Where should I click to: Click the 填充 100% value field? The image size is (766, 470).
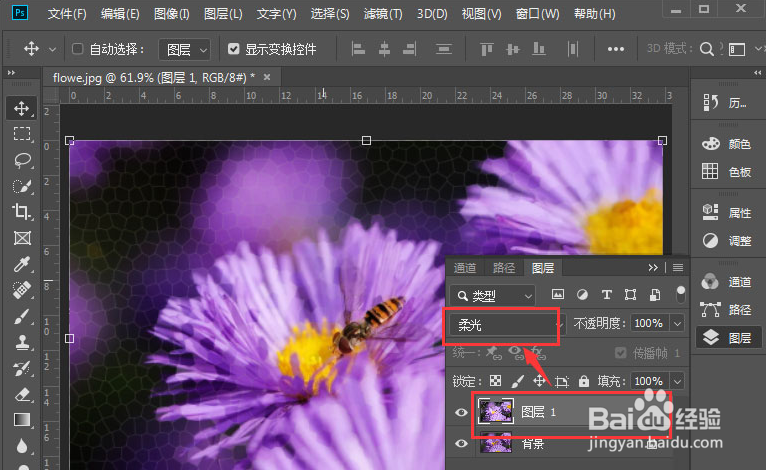650,381
